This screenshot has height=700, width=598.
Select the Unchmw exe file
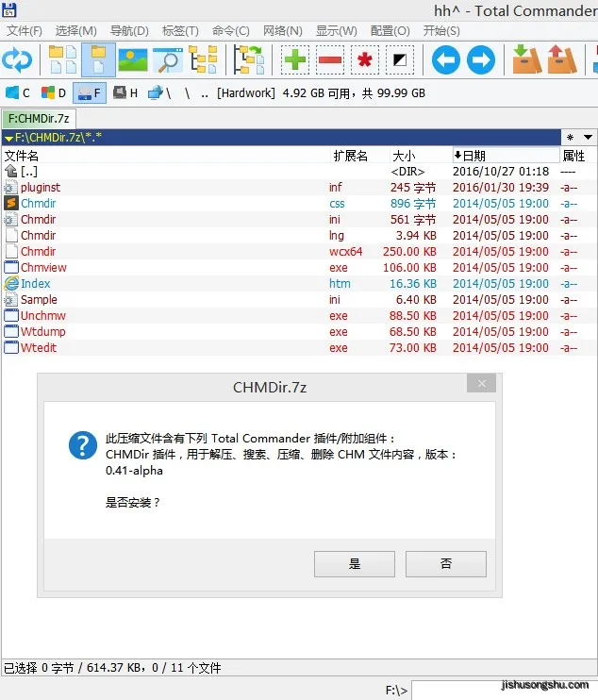coord(299,316)
